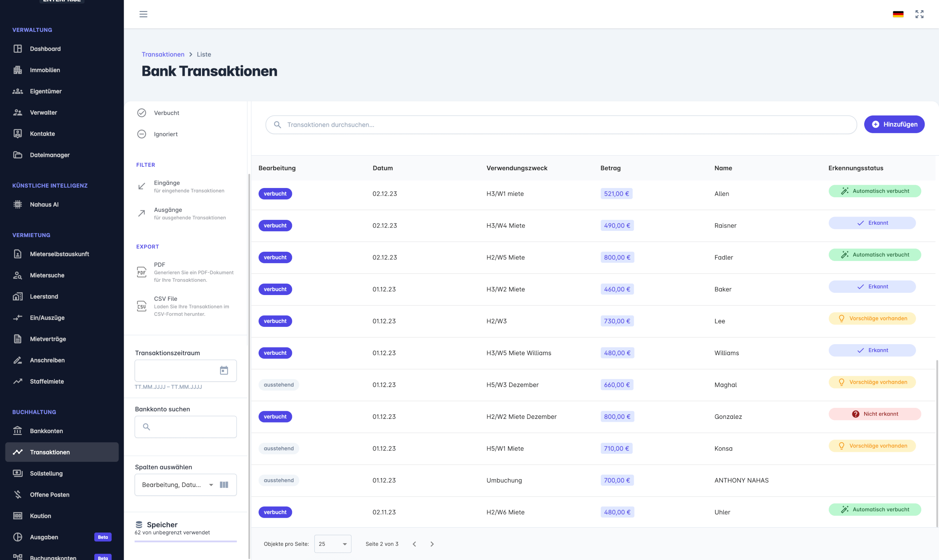Switch language via German flag icon
939x560 pixels.
(898, 14)
